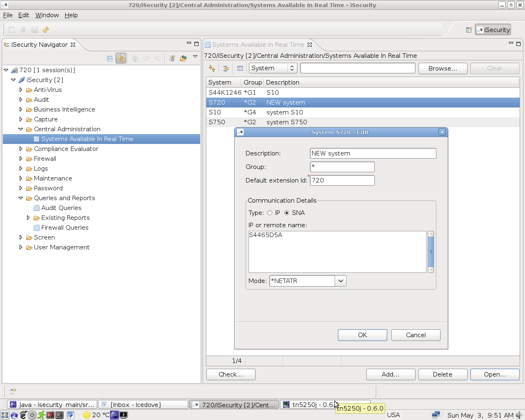Image resolution: width=525 pixels, height=420 pixels.
Task: Click the tn5250j monitor launcher icon in taskbar
Action: pos(123,415)
